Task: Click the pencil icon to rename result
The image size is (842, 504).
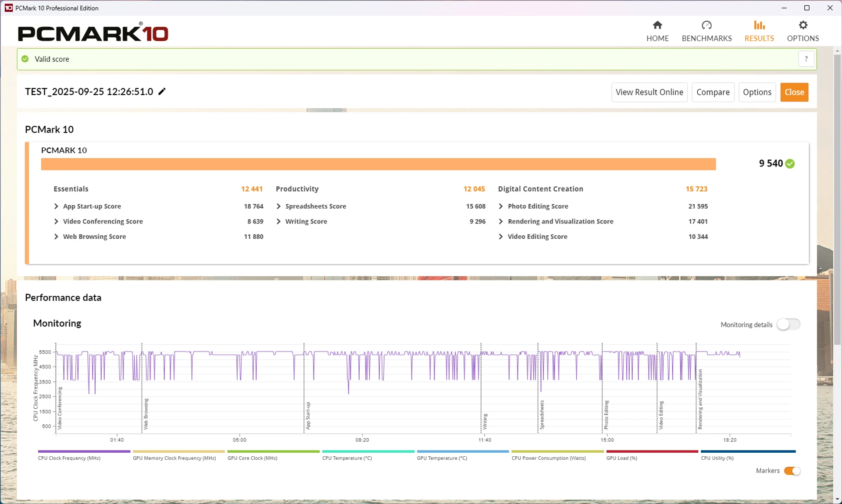Action: coord(162,92)
